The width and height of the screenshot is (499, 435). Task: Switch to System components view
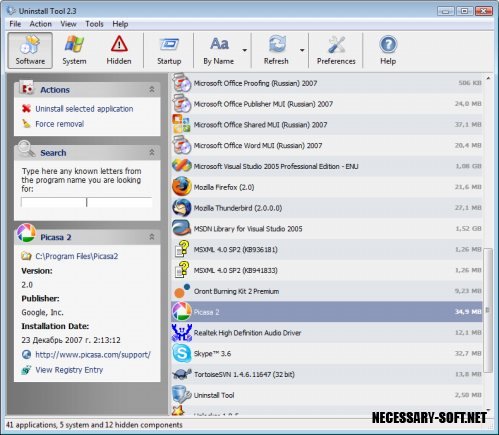pyautogui.click(x=74, y=51)
